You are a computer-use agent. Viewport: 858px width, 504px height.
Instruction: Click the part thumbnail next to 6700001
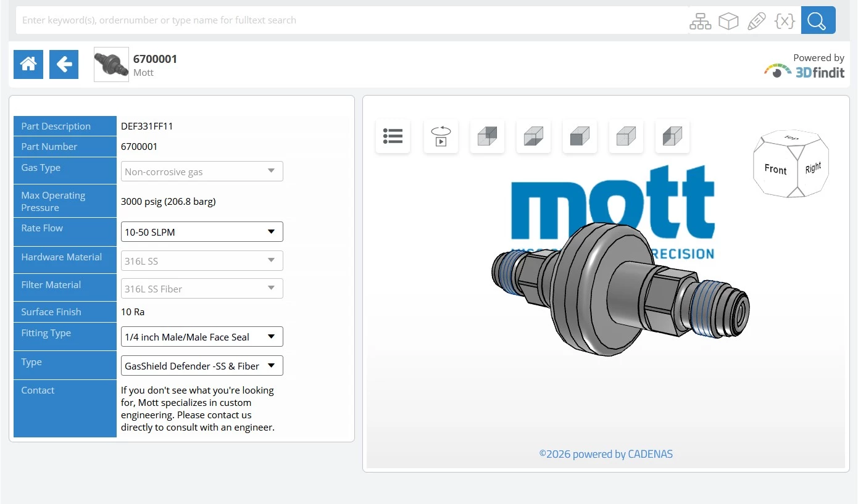coord(111,64)
